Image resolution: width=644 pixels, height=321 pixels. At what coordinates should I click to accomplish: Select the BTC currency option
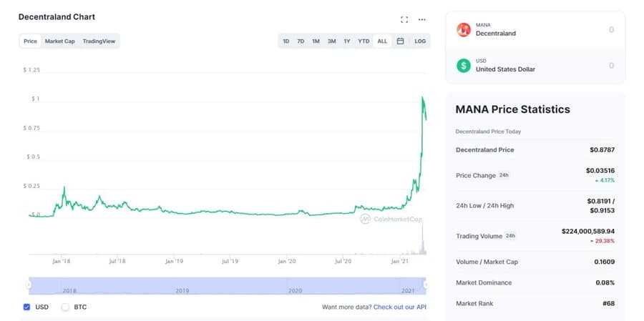[x=65, y=307]
